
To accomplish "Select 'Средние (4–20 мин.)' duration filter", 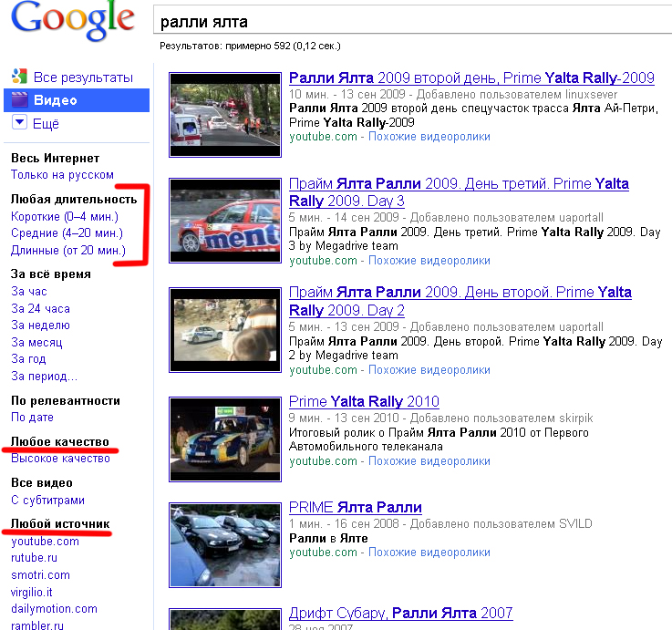I will (67, 233).
